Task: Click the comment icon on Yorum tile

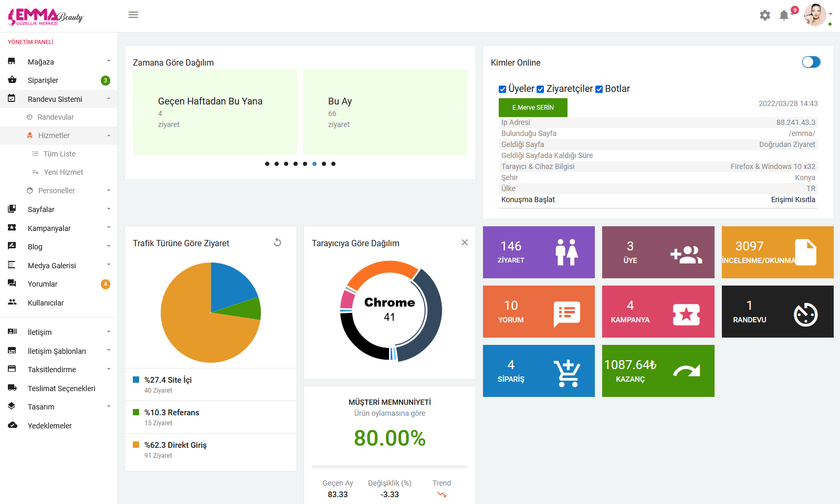Action: click(567, 314)
